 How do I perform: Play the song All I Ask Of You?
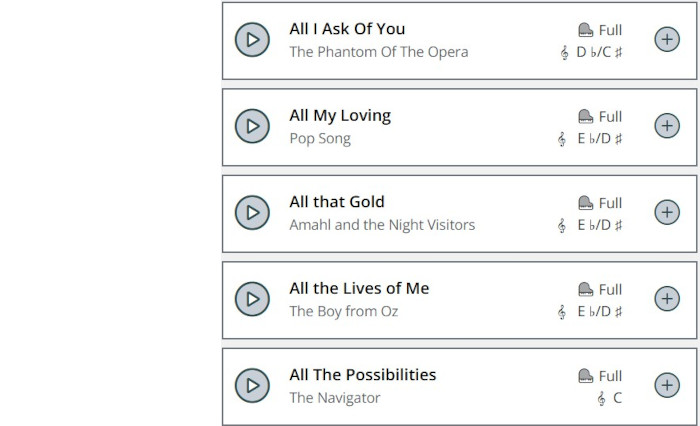[252, 40]
